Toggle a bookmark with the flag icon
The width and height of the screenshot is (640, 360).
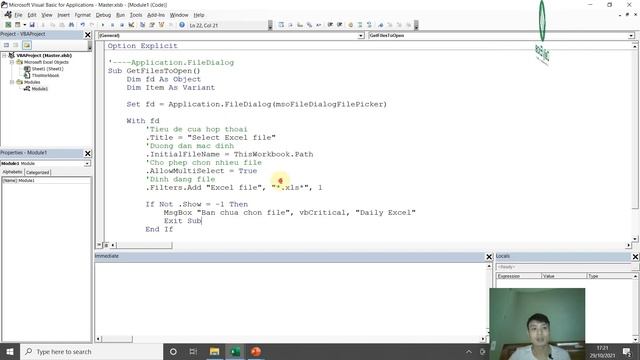tap(380, 25)
